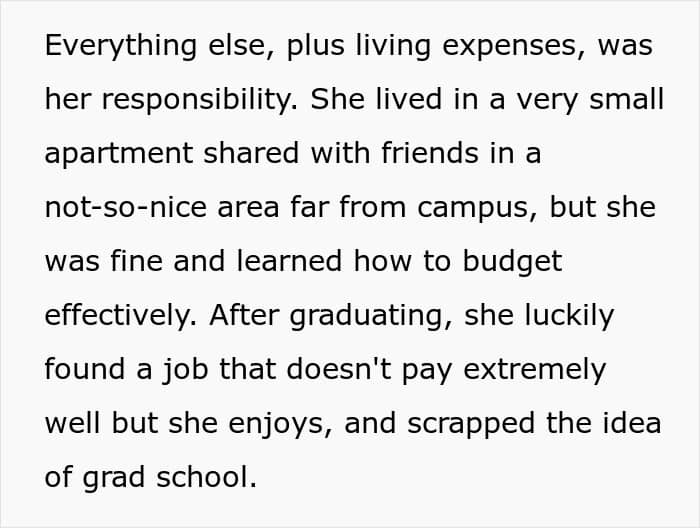Image resolution: width=700 pixels, height=528 pixels.
Task: Click the word "idea"
Action: tap(633, 424)
